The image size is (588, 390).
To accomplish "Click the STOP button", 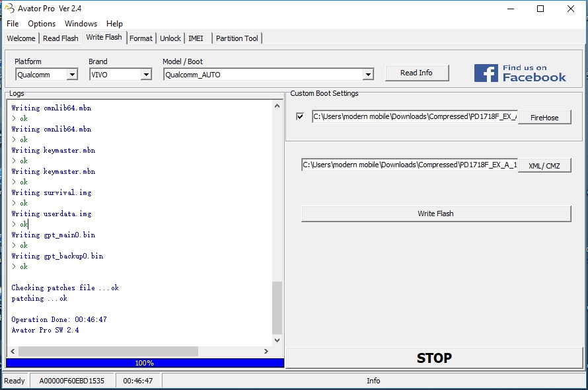I will [434, 358].
